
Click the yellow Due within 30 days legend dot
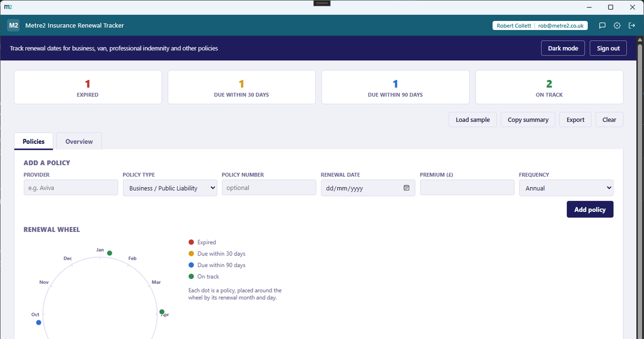191,254
